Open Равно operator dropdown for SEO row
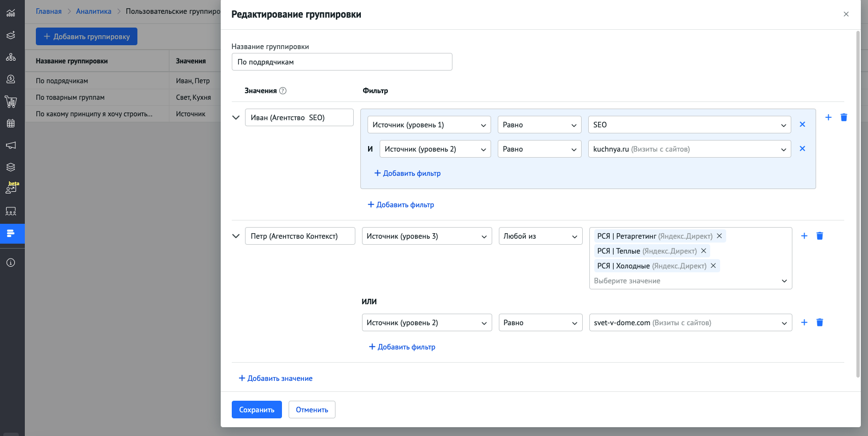Viewport: 868px width, 436px height. 539,125
